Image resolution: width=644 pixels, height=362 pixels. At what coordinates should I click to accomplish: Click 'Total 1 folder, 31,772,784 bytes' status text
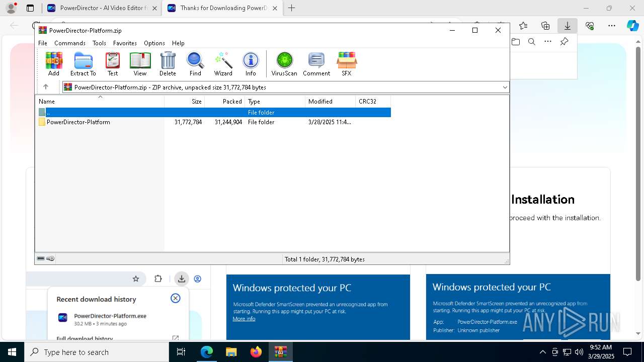[x=325, y=259]
